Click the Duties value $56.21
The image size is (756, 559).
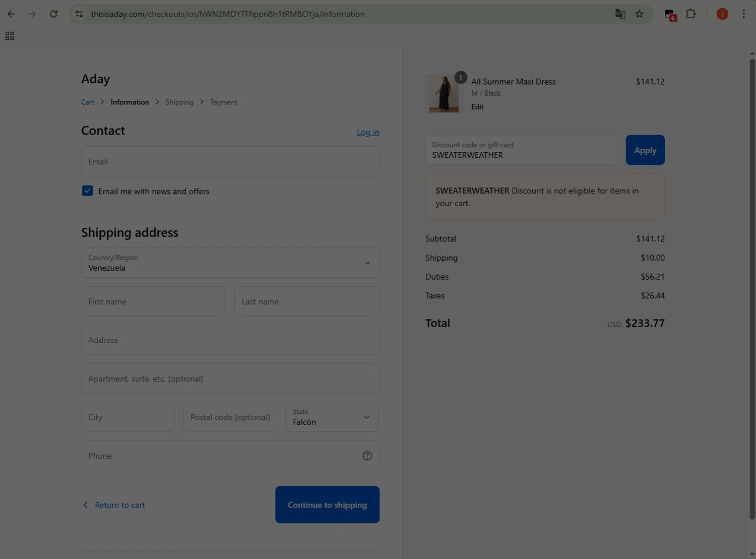653,277
